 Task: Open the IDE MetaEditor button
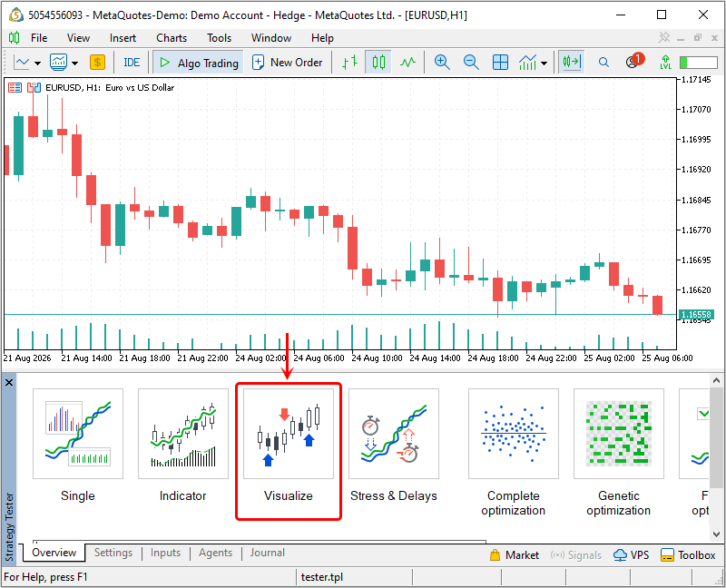coord(132,62)
